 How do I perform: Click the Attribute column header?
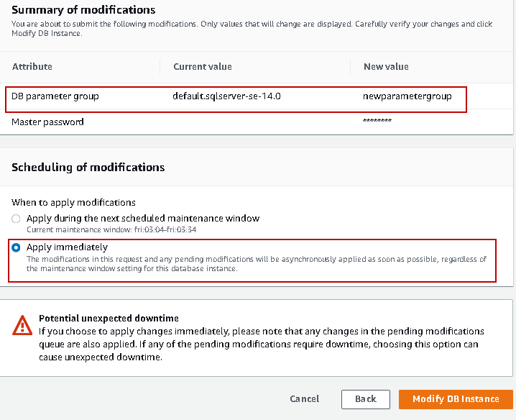tap(32, 67)
